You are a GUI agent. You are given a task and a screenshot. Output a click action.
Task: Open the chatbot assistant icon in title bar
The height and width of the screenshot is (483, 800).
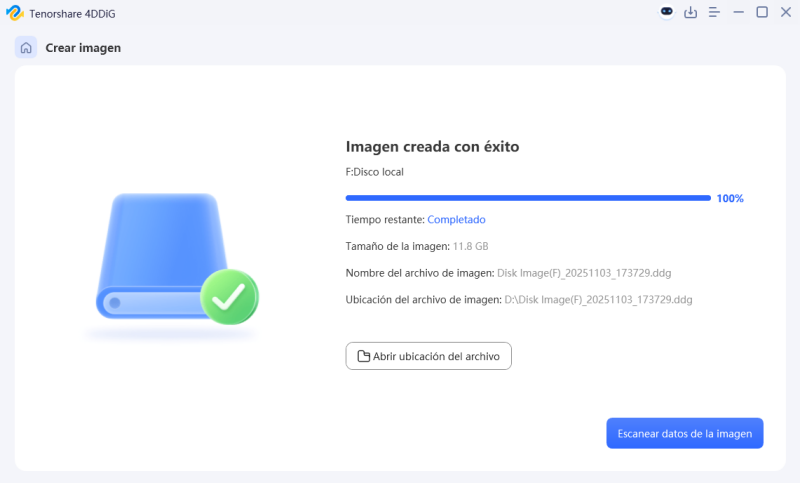666,12
